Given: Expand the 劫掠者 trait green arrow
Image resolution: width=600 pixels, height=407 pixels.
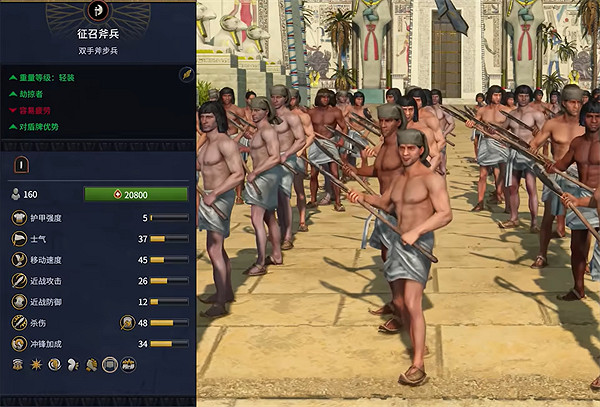Looking at the screenshot, I should pos(13,94).
